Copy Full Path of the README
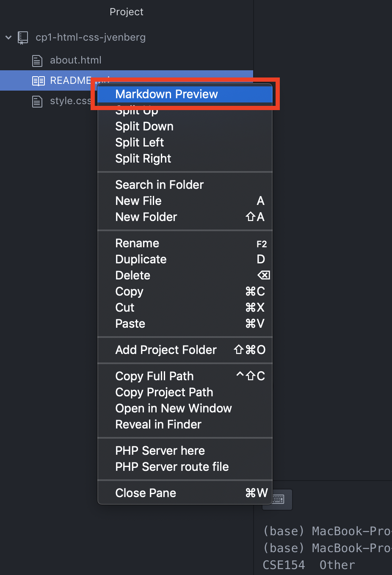This screenshot has height=575, width=392. pyautogui.click(x=154, y=376)
